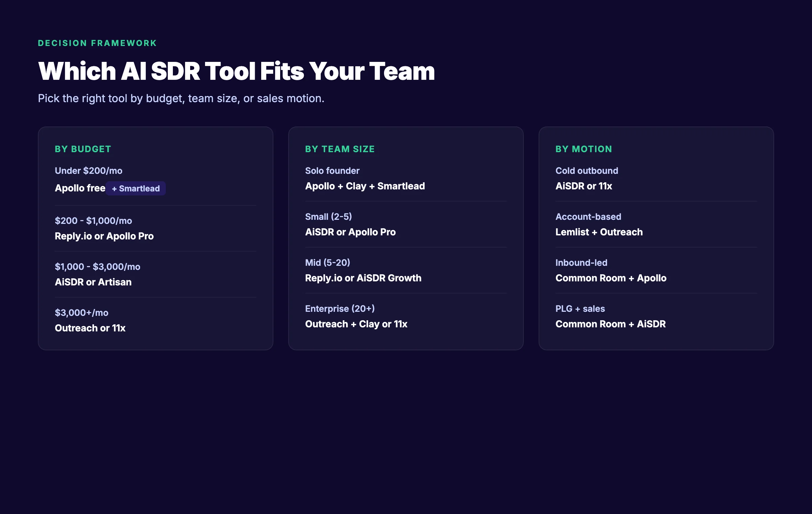Select the 'Mid (5-20)' label
Viewport: 812px width, 514px height.
pos(328,263)
